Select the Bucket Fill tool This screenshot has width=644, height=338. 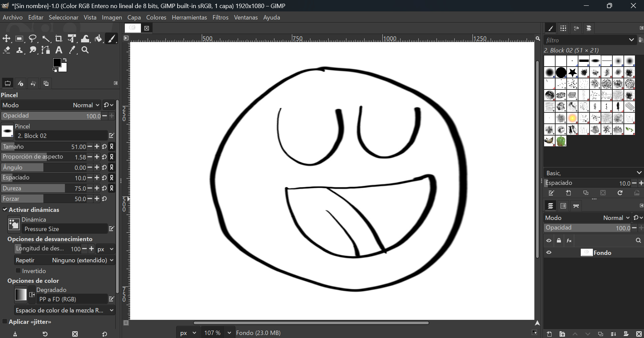[98, 38]
